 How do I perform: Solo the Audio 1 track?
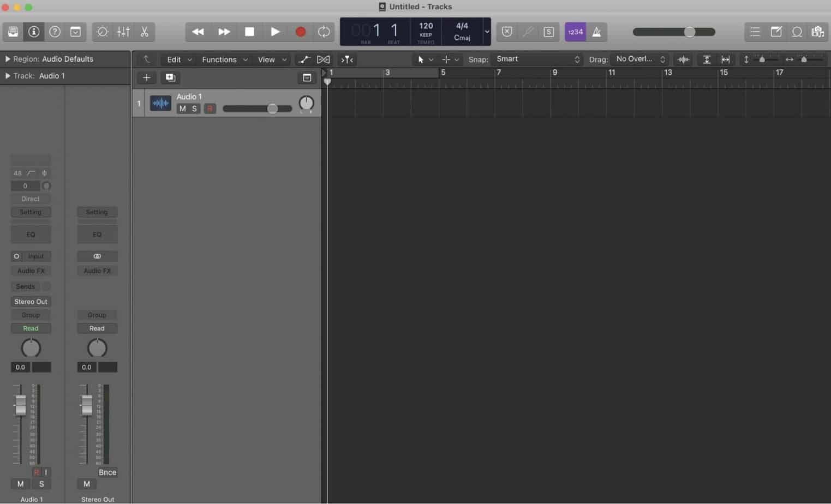[194, 109]
